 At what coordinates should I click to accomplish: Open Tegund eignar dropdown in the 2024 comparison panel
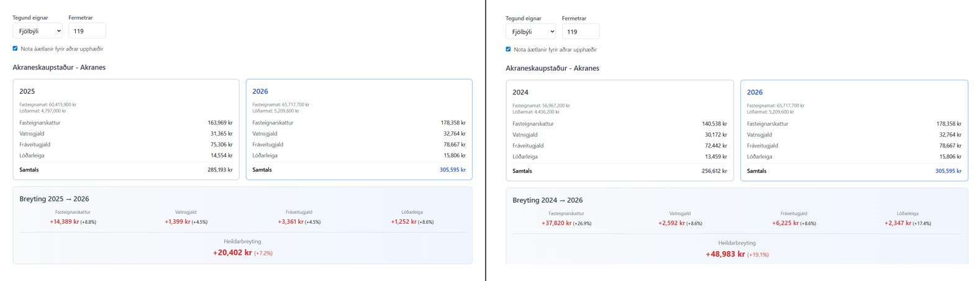click(x=530, y=32)
